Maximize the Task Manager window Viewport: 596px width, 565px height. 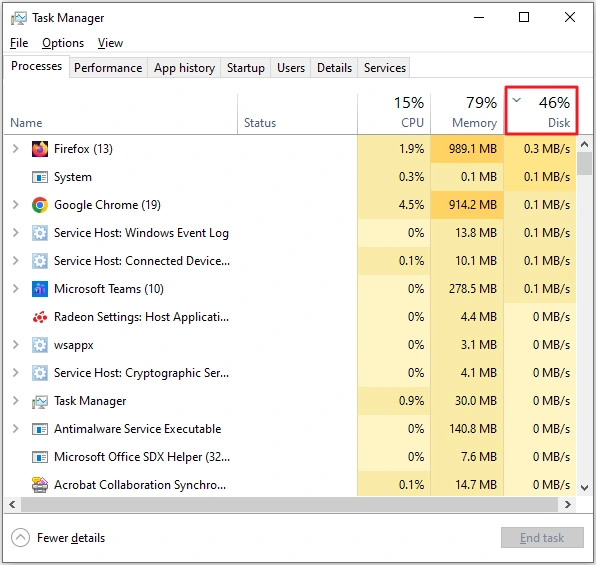pyautogui.click(x=524, y=17)
